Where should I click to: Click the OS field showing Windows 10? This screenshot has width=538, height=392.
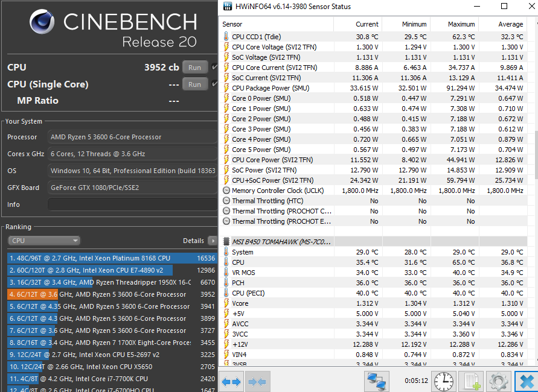click(x=132, y=171)
